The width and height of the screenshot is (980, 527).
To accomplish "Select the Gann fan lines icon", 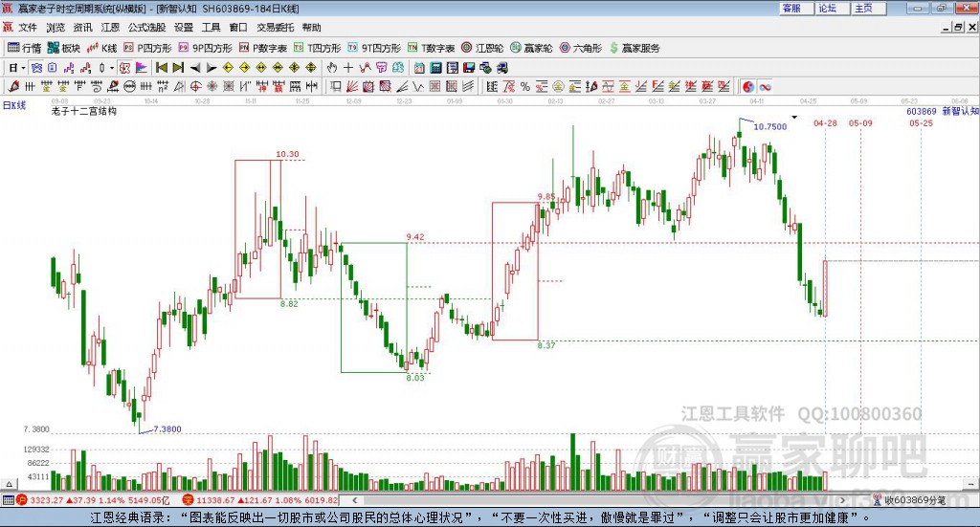I will point(352,86).
